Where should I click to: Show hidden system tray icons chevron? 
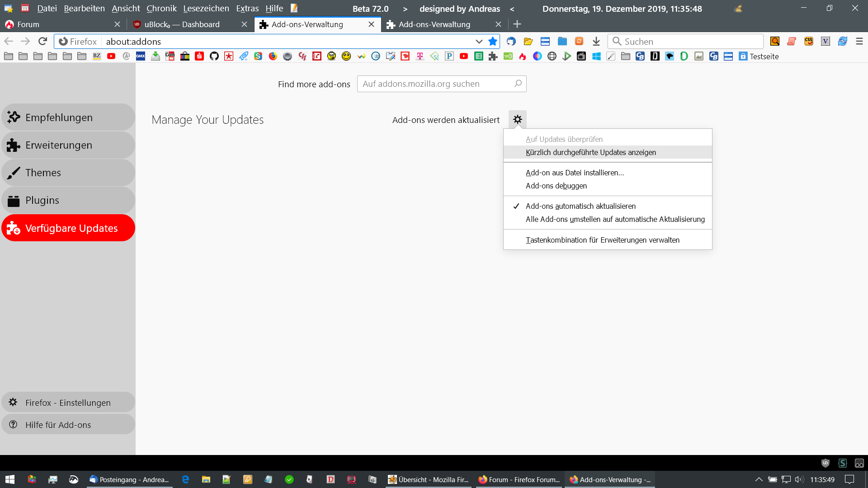[759, 479]
